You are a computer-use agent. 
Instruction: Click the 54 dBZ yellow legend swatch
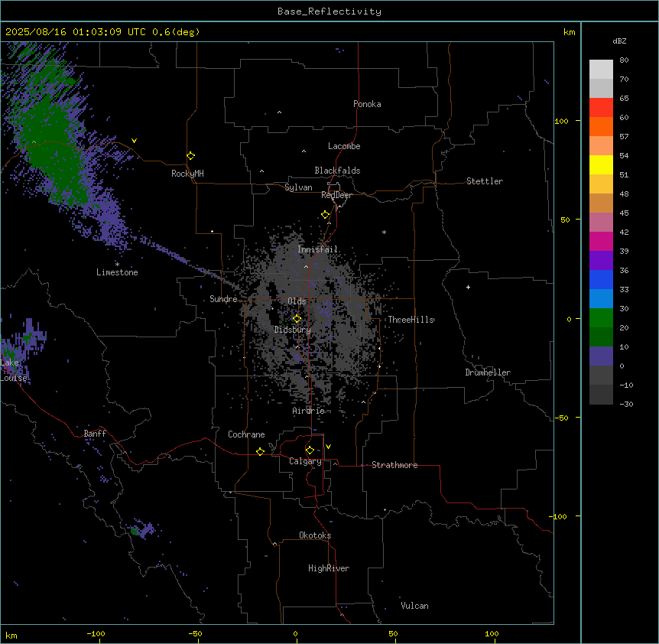coord(601,164)
